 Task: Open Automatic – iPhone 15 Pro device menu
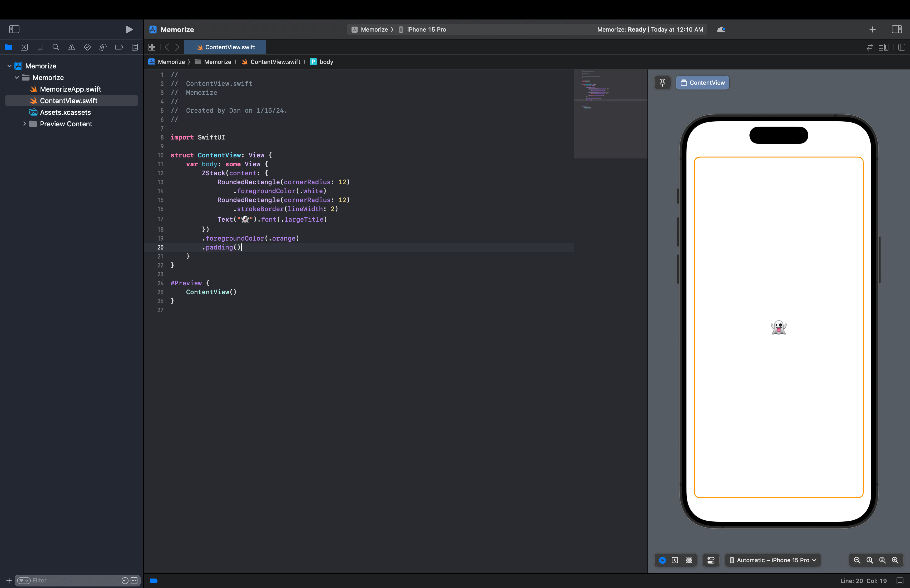[773, 560]
